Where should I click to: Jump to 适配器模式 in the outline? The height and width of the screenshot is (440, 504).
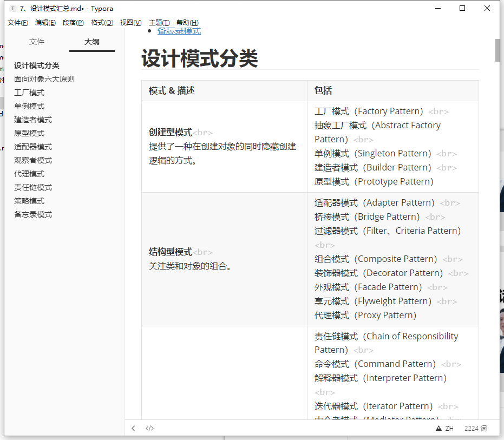coord(33,147)
